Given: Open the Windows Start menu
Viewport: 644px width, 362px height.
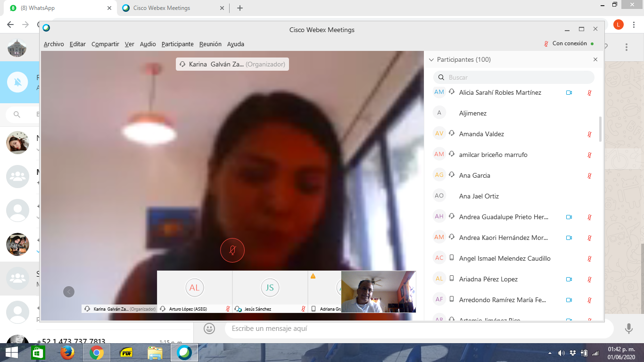Looking at the screenshot, I should coord(12,353).
